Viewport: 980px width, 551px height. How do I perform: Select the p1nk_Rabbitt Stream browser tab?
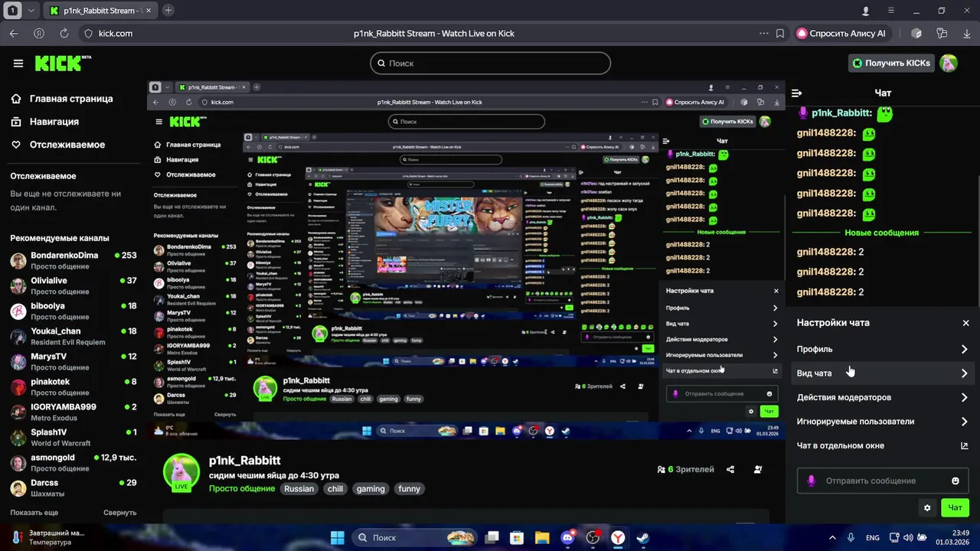pyautogui.click(x=100, y=11)
